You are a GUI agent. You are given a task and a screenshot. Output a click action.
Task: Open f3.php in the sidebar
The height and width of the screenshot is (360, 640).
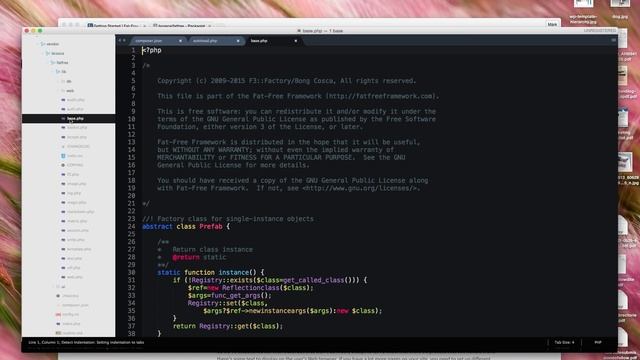coord(73,174)
